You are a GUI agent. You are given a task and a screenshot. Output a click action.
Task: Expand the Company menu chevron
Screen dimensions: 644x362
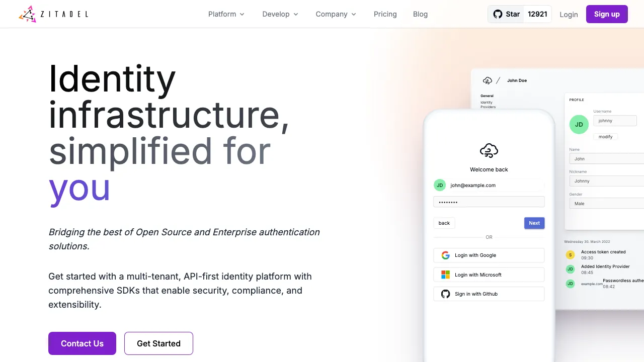pos(354,14)
